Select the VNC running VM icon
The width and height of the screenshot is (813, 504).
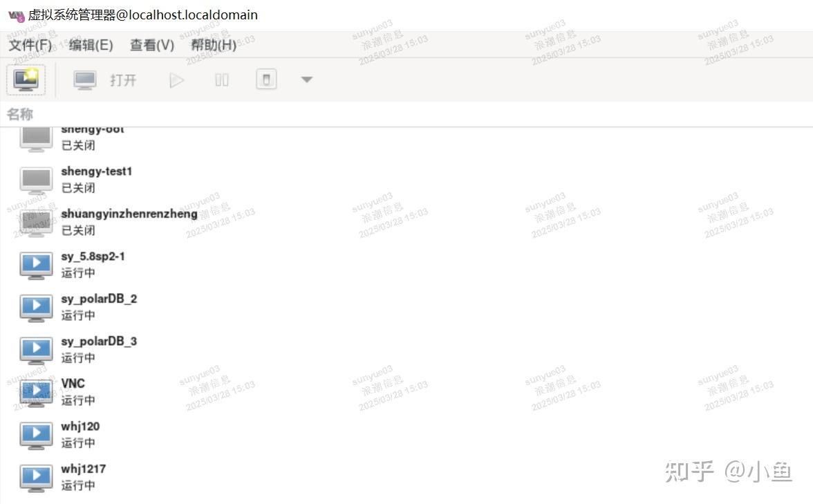[x=36, y=393]
